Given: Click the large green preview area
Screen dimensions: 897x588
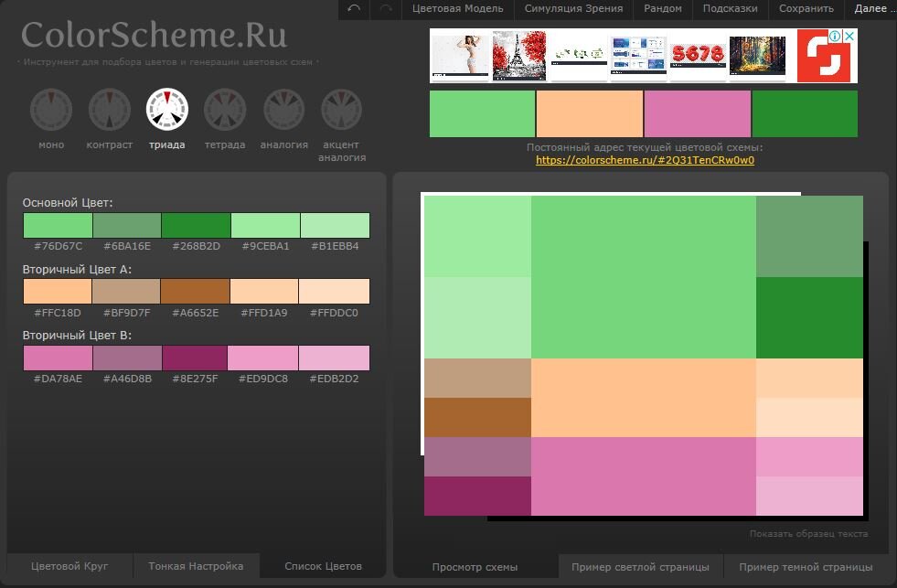Looking at the screenshot, I should pos(644,277).
